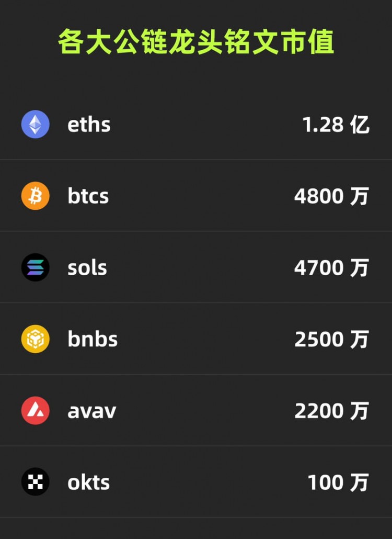Click the green title 各大公链龙头铭文市值
The height and width of the screenshot is (539, 392).
[x=196, y=42]
